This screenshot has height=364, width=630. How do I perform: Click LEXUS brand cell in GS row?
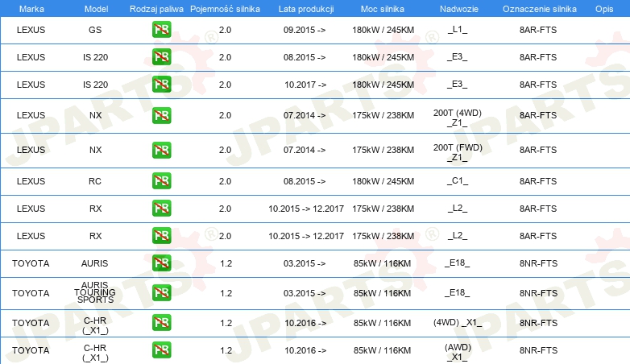[x=31, y=30]
